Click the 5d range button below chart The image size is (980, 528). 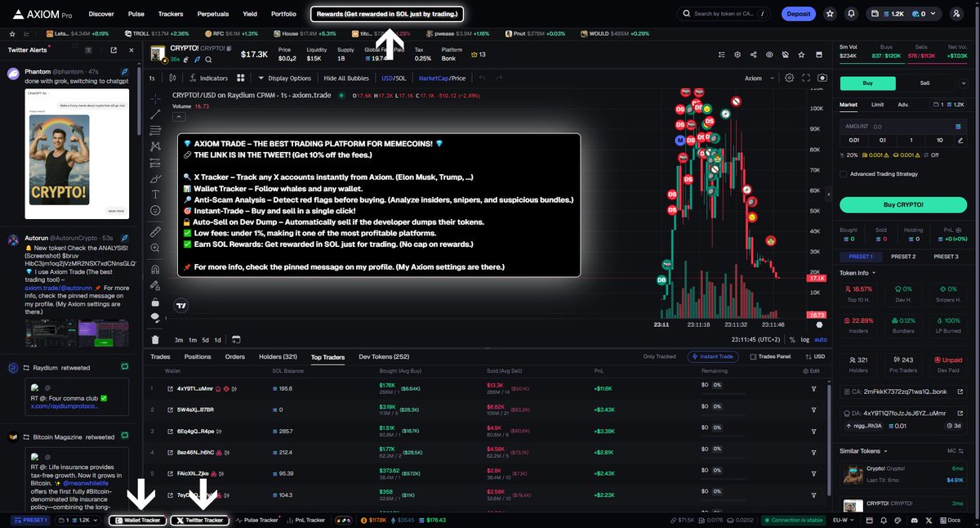(206, 339)
